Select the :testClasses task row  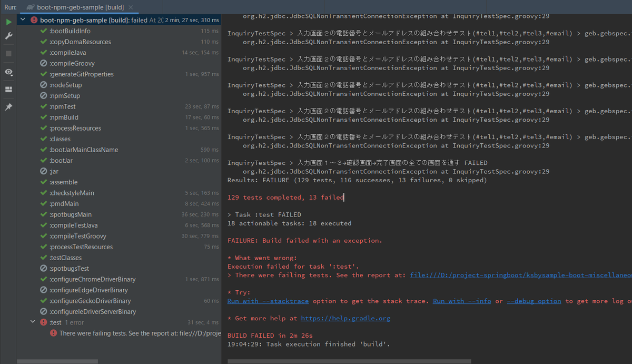coord(118,258)
